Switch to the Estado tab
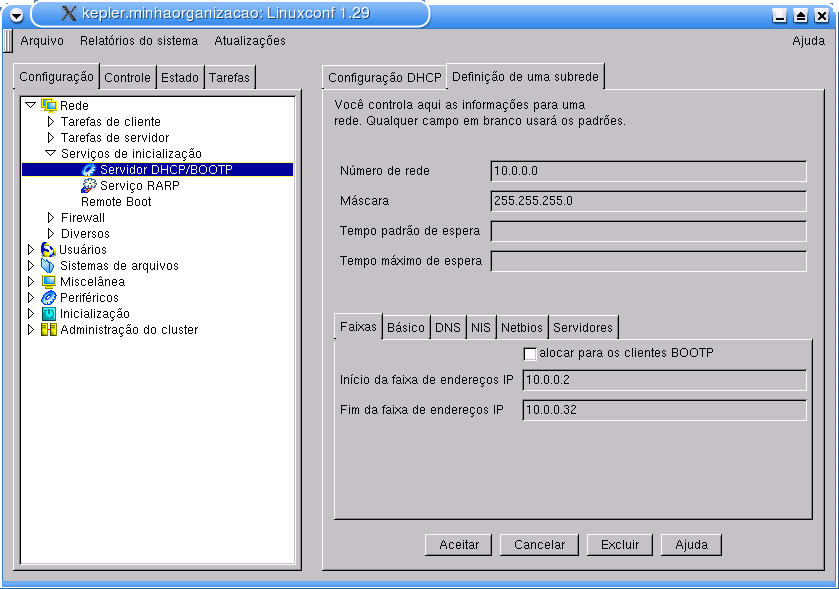 pos(180,78)
